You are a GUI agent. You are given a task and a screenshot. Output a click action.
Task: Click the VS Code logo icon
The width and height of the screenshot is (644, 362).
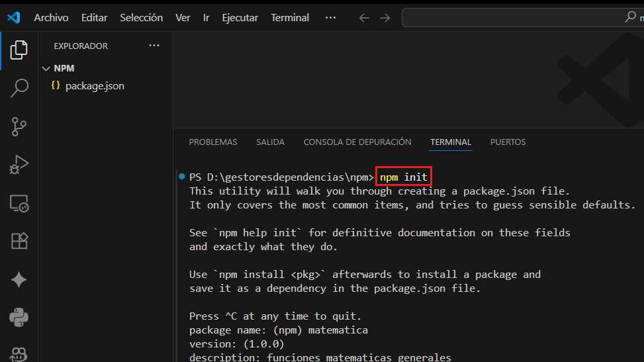[14, 18]
